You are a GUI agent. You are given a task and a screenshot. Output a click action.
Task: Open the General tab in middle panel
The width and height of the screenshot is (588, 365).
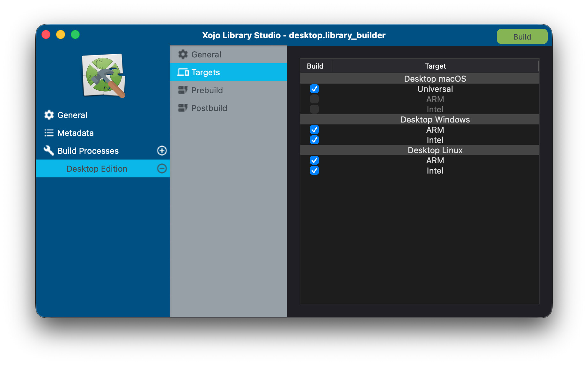(206, 55)
